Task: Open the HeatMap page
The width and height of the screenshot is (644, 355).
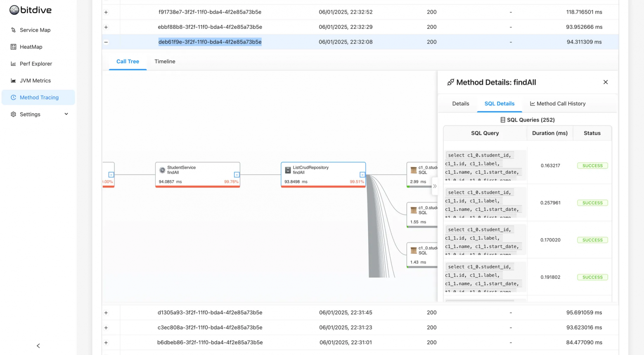Action: click(x=31, y=47)
